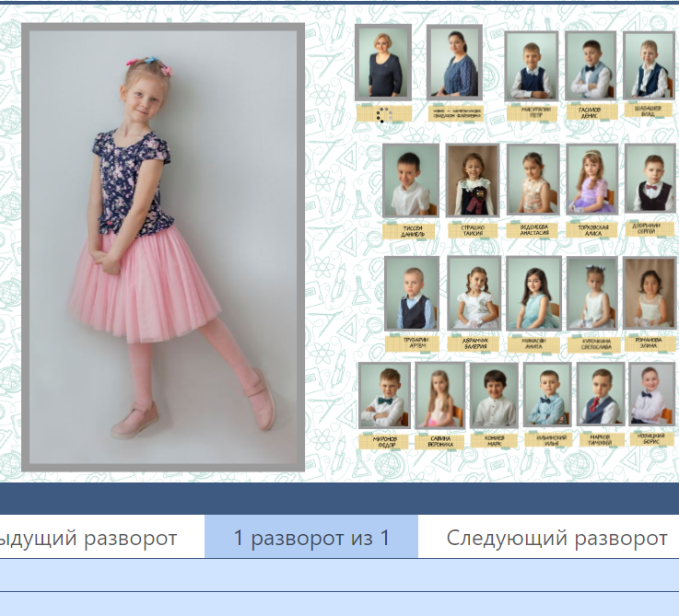
Task: Select the photo captioned Трубарин Артём
Action: 412,294
